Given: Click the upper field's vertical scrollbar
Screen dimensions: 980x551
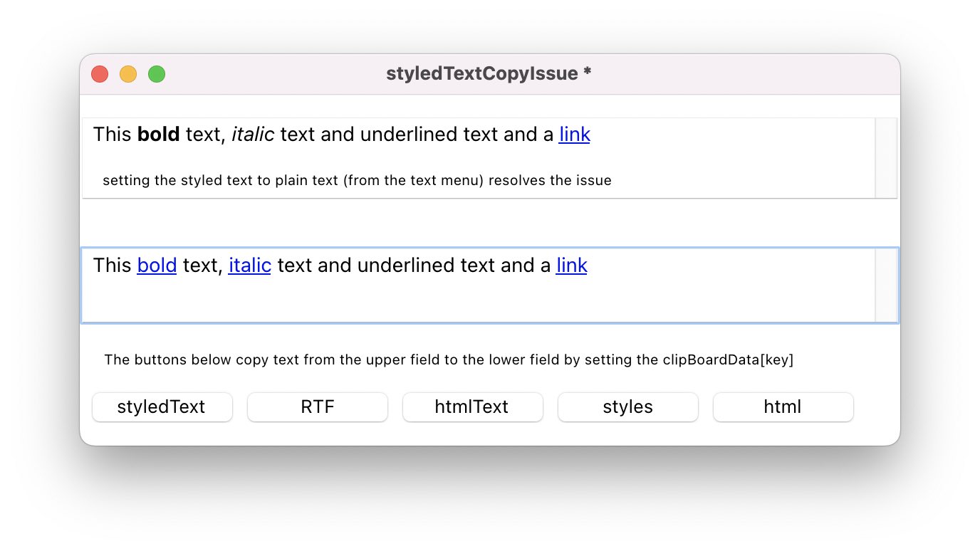Looking at the screenshot, I should click(885, 158).
